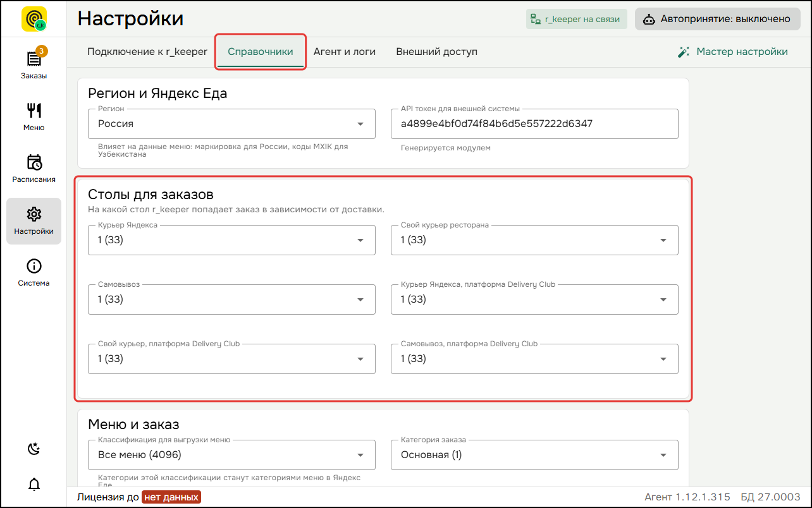
Task: Click the orders badge showing 3
Action: pyautogui.click(x=42, y=51)
